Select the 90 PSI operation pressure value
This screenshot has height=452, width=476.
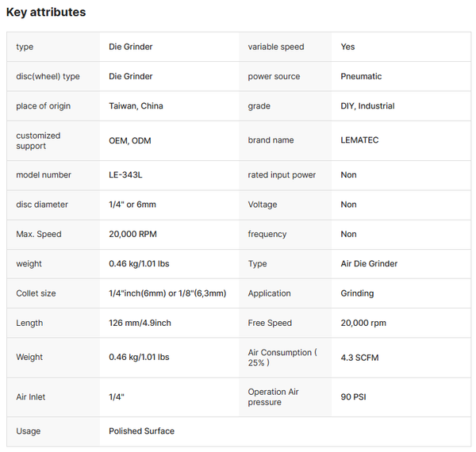tap(353, 397)
